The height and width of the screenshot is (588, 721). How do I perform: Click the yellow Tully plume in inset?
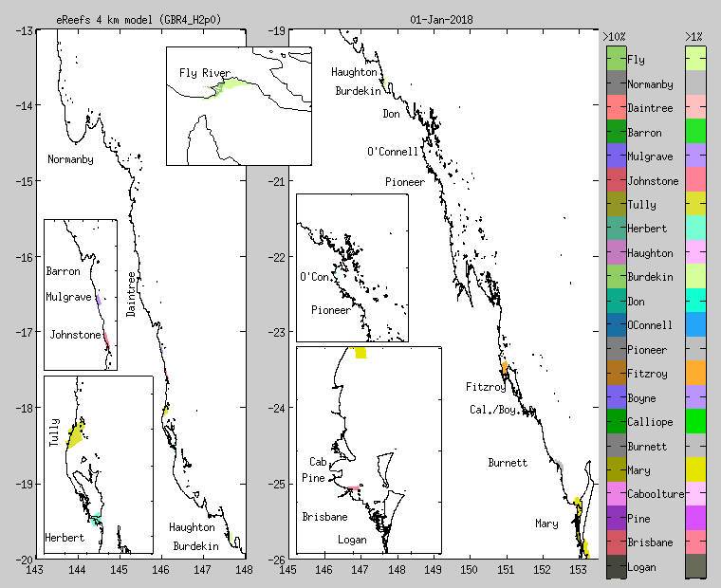tap(75, 435)
